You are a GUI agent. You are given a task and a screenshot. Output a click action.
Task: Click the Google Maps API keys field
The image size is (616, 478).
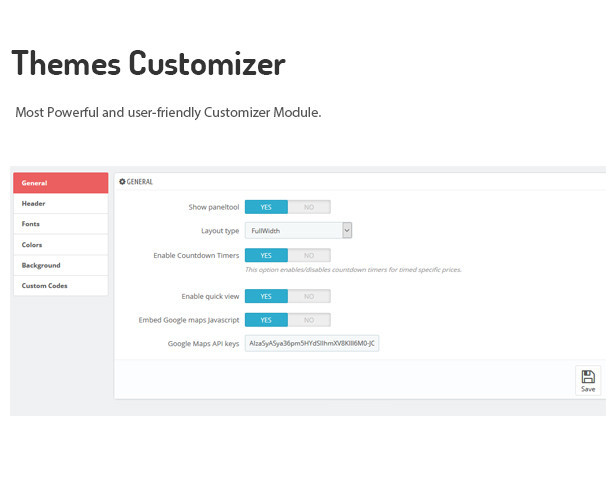click(312, 343)
